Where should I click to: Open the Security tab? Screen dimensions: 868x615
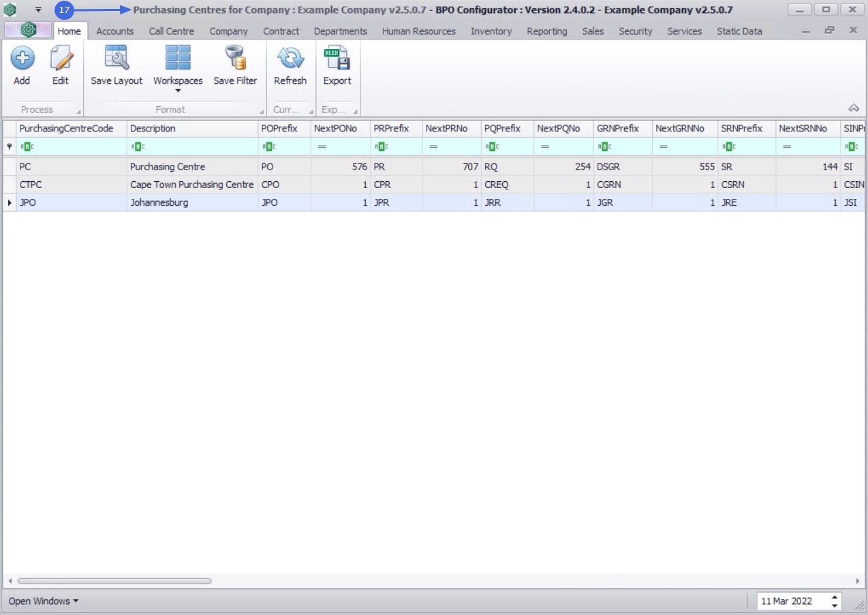(x=636, y=31)
